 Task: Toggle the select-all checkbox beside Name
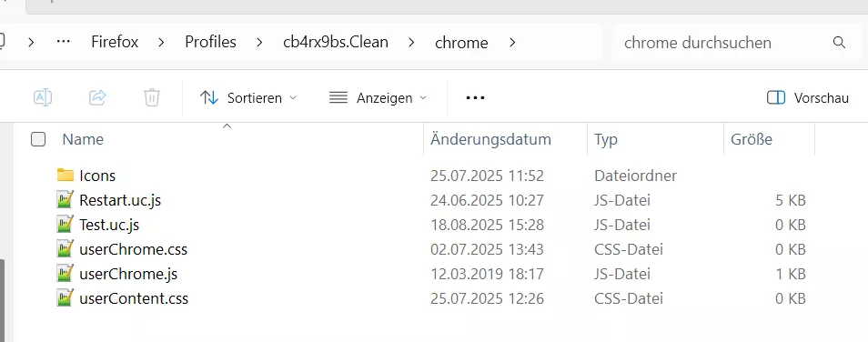[x=38, y=139]
